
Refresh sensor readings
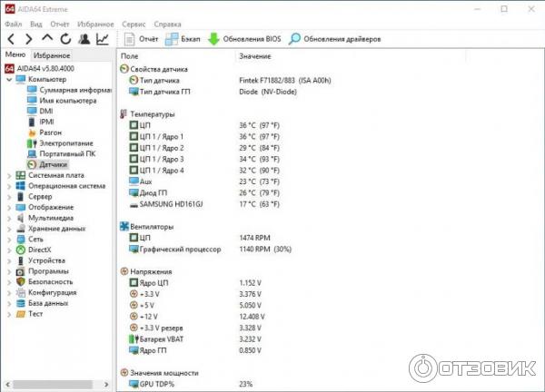pos(65,39)
